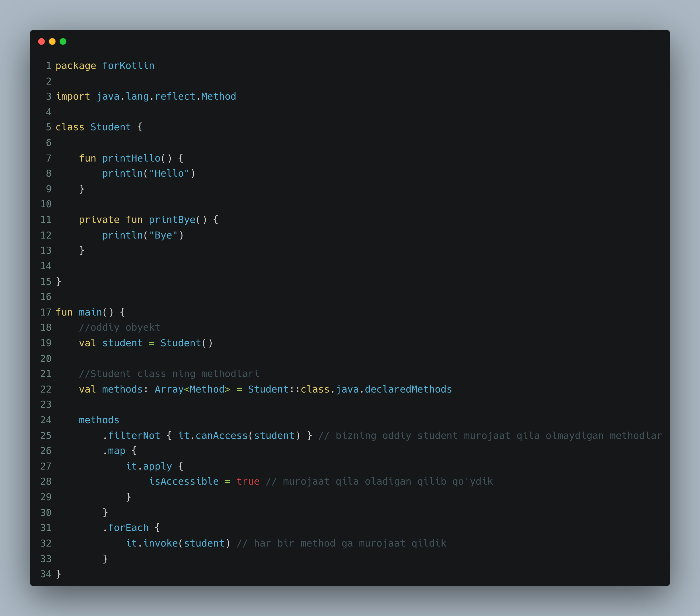Click 'fun printHello() {' on line 7
The height and width of the screenshot is (616, 700).
click(131, 158)
